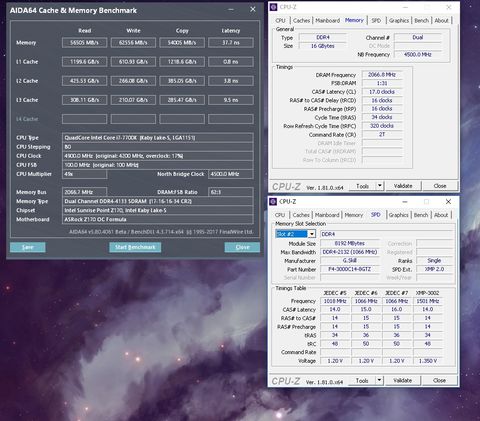Click the CPU-Z app icon in the lower window title bar
Screen dimensions: 480x421
[x=273, y=202]
